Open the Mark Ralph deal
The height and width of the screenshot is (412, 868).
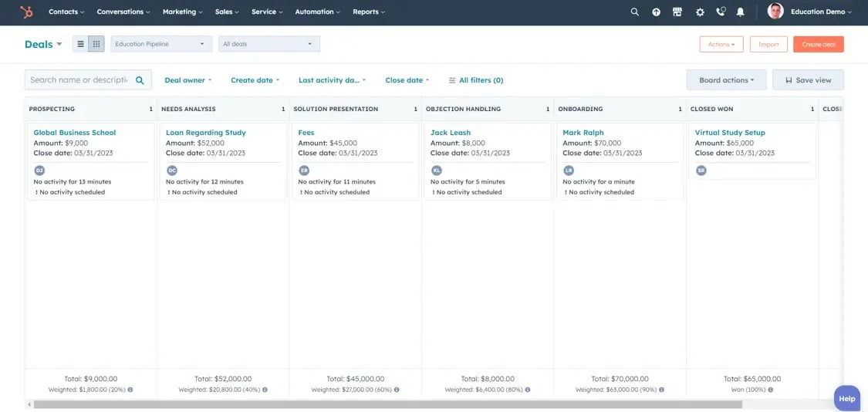(583, 133)
